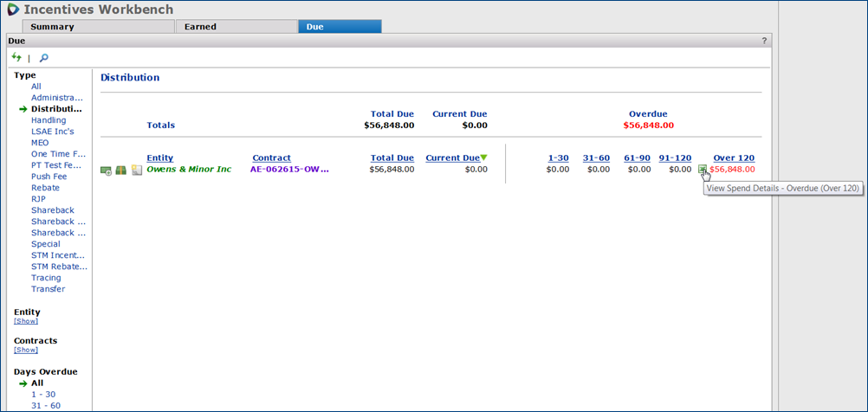Click the book icon in Owens & Minor row
Viewport: 868px width, 412px height.
121,171
